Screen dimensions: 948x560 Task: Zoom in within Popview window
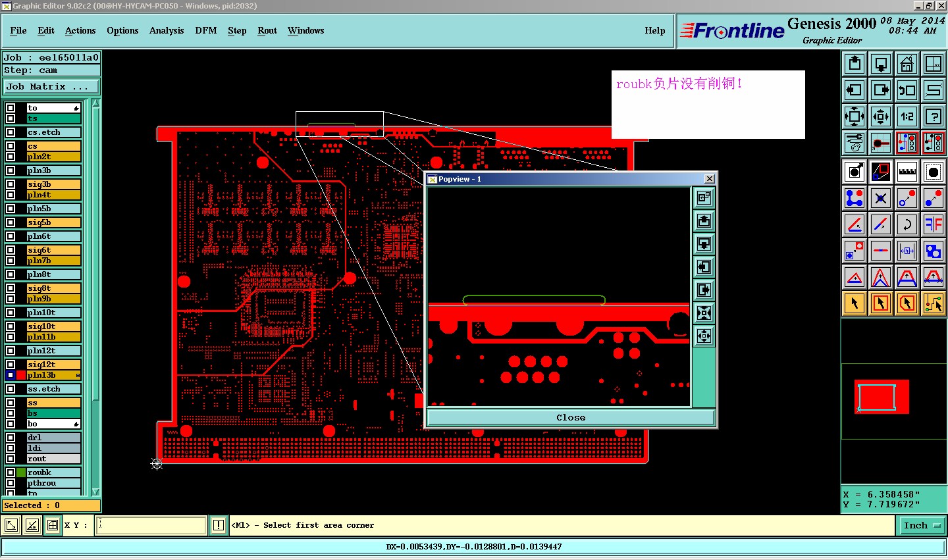pyautogui.click(x=704, y=313)
